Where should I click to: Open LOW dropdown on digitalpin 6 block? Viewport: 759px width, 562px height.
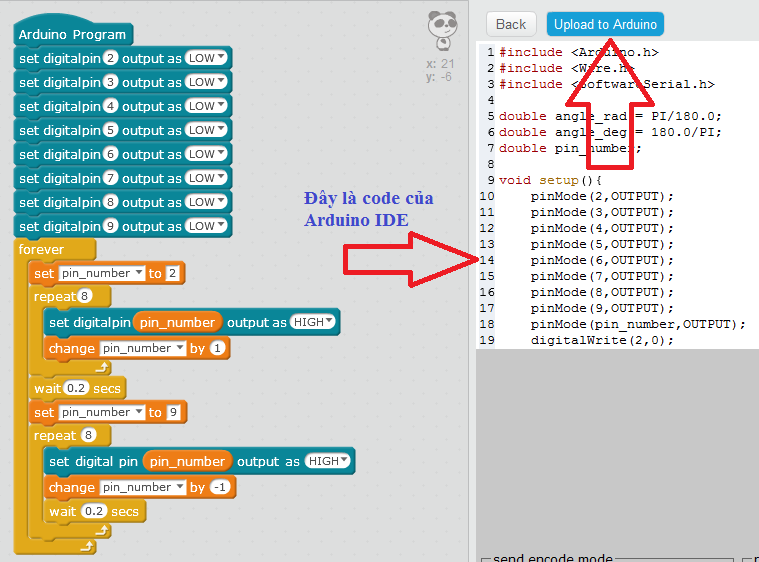pos(206,154)
